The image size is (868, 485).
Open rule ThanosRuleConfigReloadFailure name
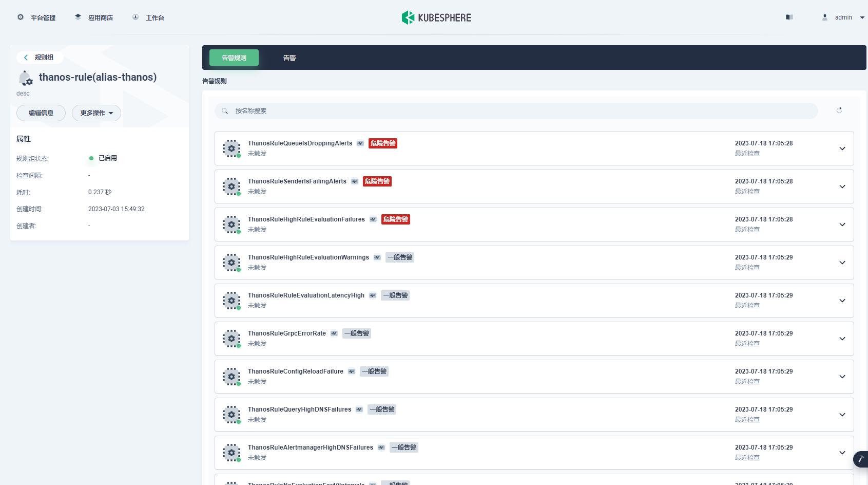296,371
